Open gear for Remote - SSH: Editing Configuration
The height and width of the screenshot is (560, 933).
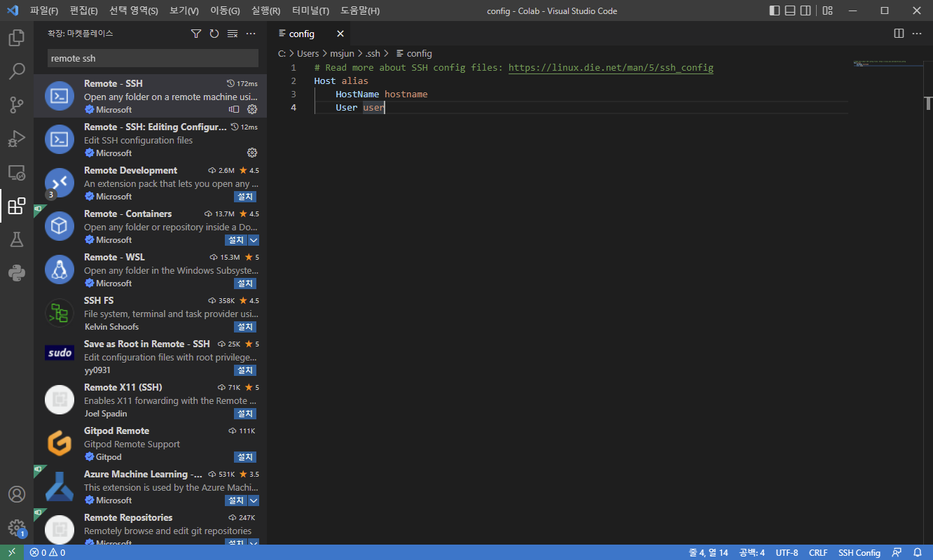(x=253, y=153)
